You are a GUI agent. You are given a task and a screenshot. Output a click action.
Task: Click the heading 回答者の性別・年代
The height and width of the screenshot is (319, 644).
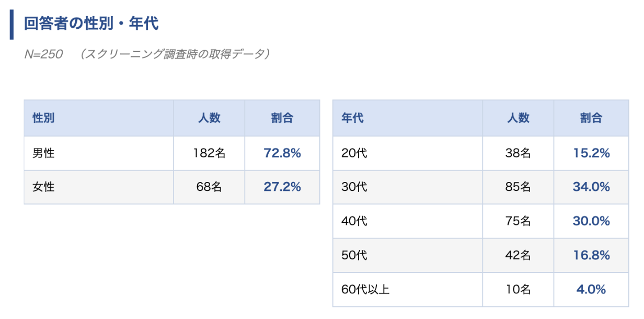[x=91, y=24]
